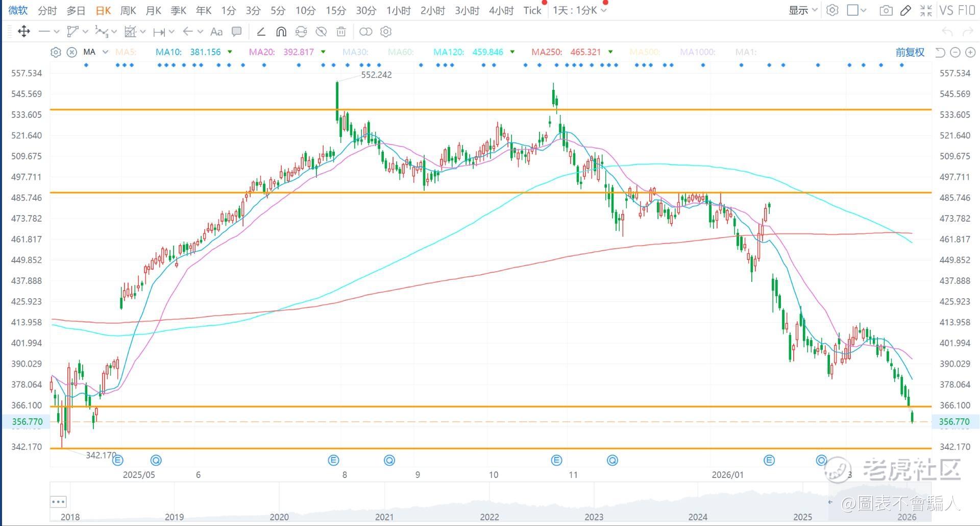Image resolution: width=980 pixels, height=526 pixels.
Task: Click the Q marker before month 6
Action: click(156, 460)
